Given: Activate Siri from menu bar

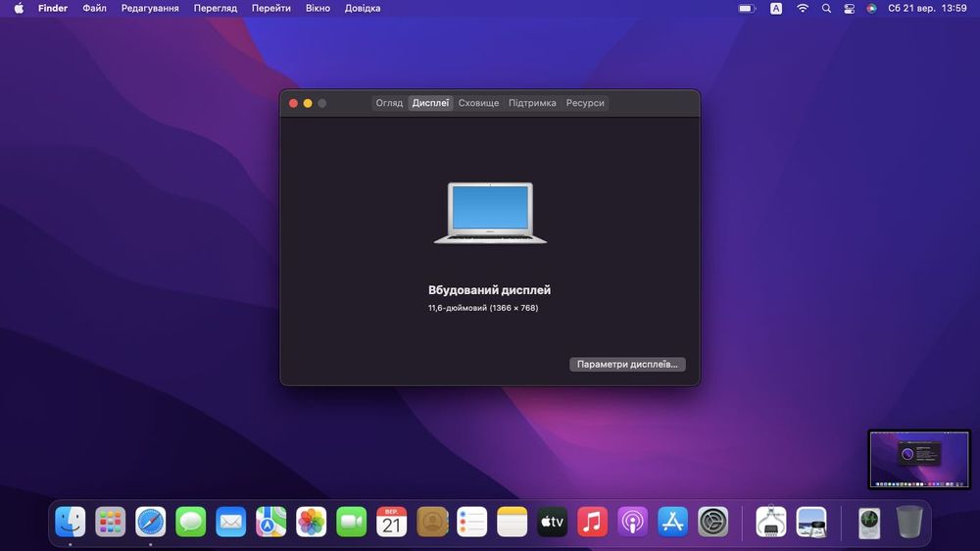Looking at the screenshot, I should click(871, 8).
